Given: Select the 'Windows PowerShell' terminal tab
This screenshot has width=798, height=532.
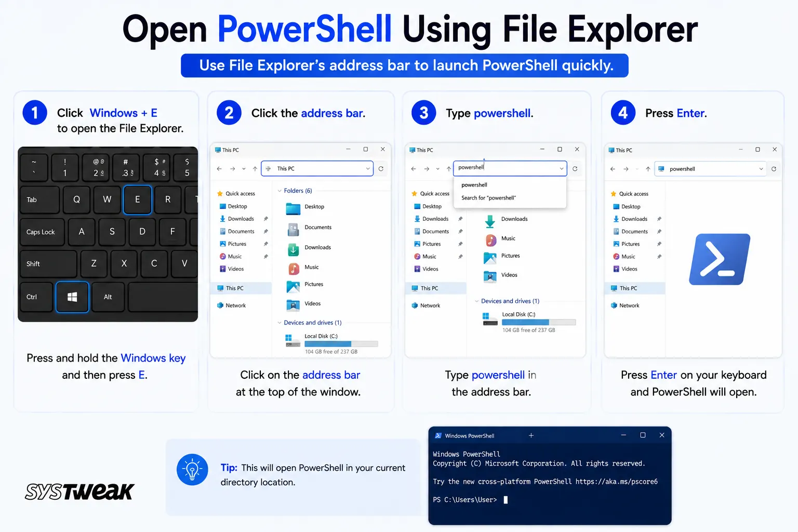Looking at the screenshot, I should tap(465, 436).
